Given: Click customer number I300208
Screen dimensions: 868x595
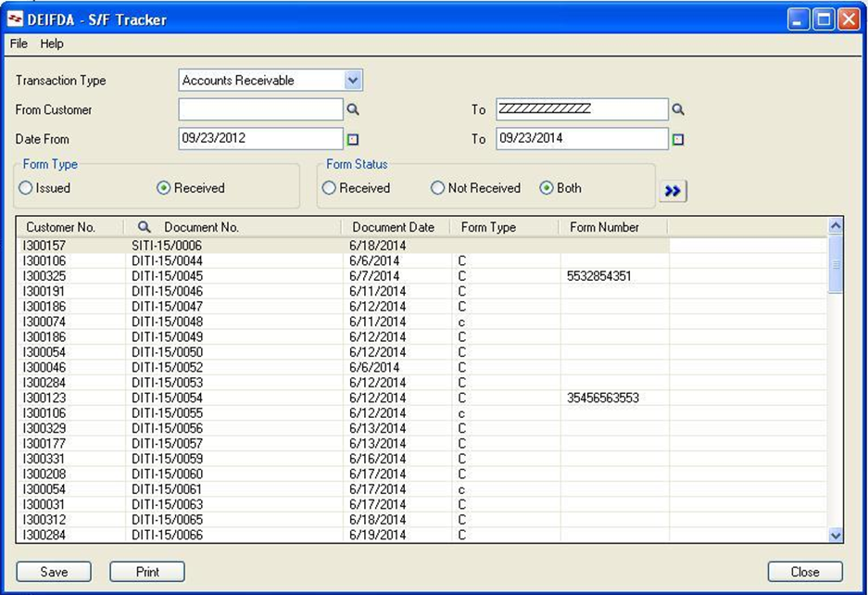Looking at the screenshot, I should (x=44, y=474).
